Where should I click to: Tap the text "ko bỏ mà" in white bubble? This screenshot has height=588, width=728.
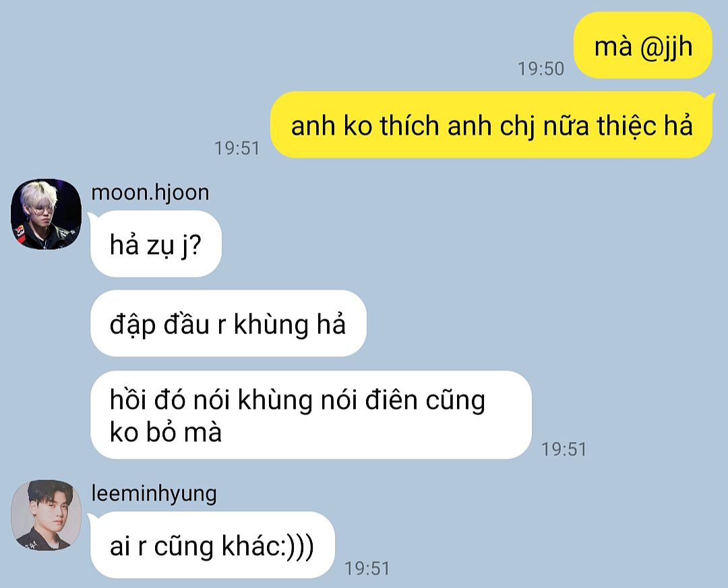tap(166, 432)
